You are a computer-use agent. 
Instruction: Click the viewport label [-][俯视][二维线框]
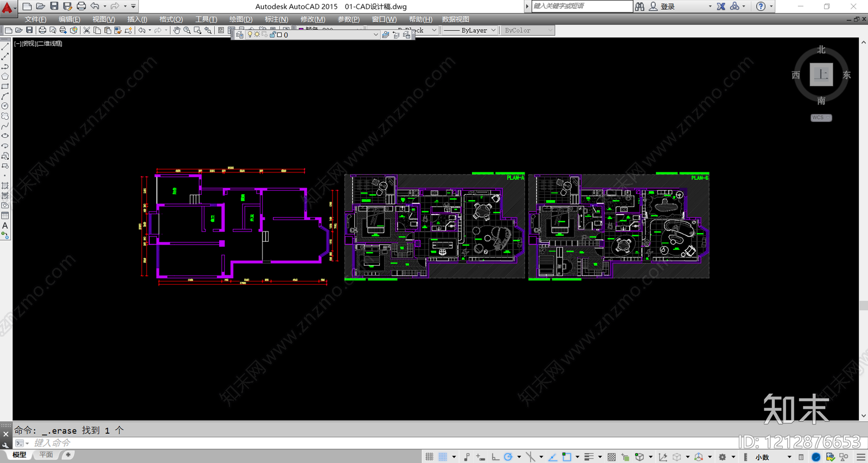pos(38,43)
